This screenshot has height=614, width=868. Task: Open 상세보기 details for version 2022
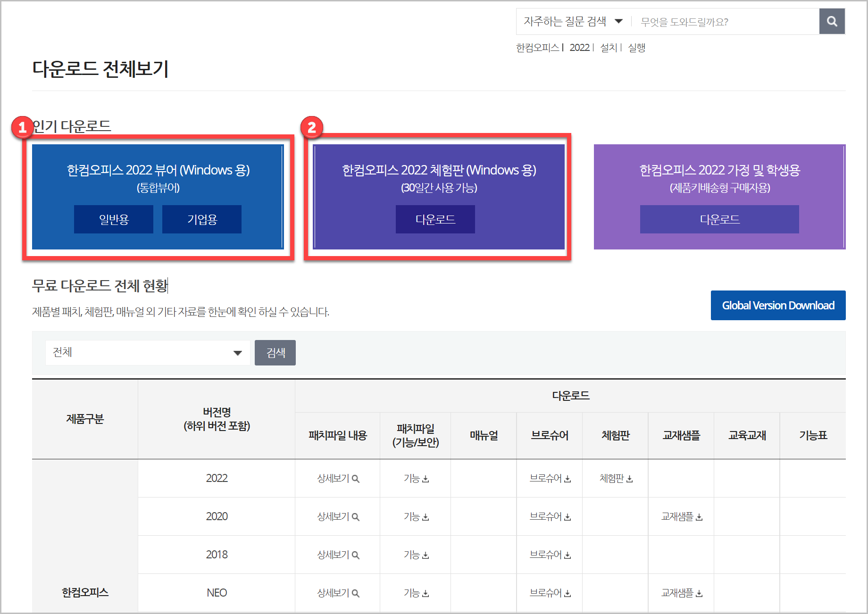[337, 478]
